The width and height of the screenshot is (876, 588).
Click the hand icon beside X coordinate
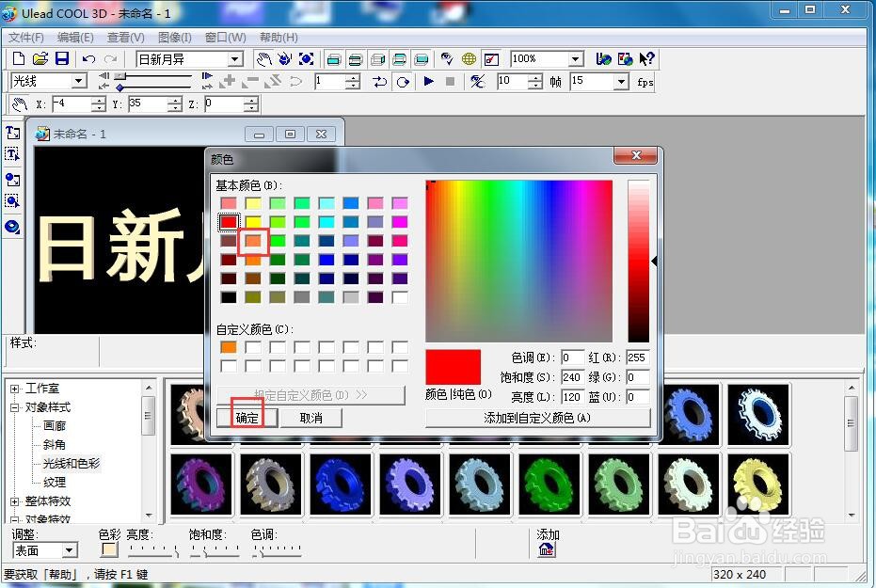coord(20,103)
